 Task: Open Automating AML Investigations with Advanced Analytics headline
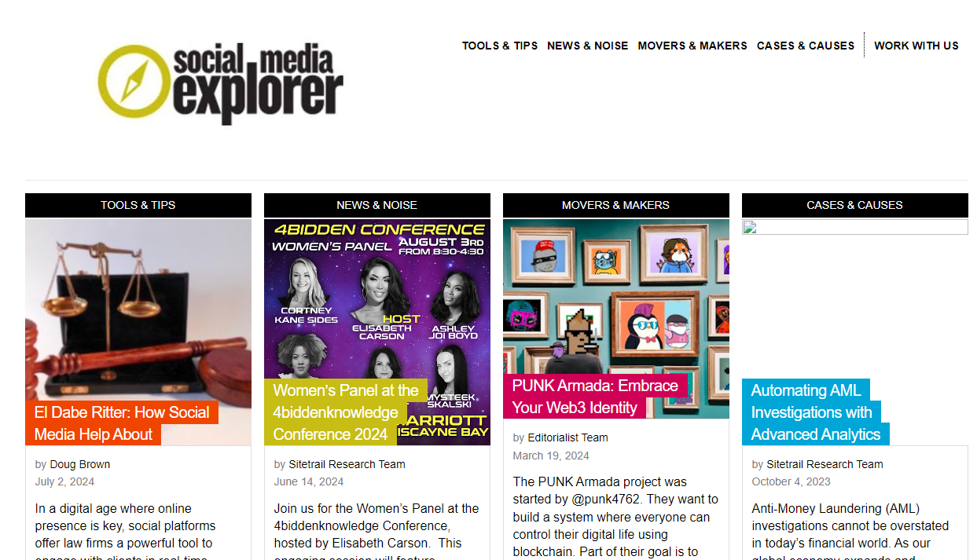click(815, 412)
